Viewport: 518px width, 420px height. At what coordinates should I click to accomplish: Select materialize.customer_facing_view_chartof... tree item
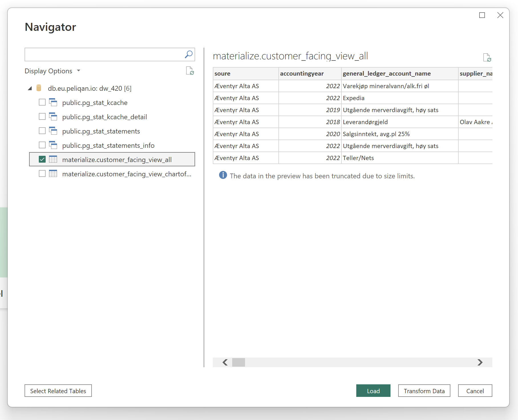[112, 174]
